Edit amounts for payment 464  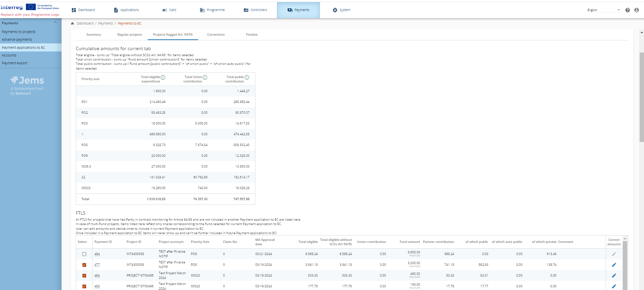click(x=614, y=276)
